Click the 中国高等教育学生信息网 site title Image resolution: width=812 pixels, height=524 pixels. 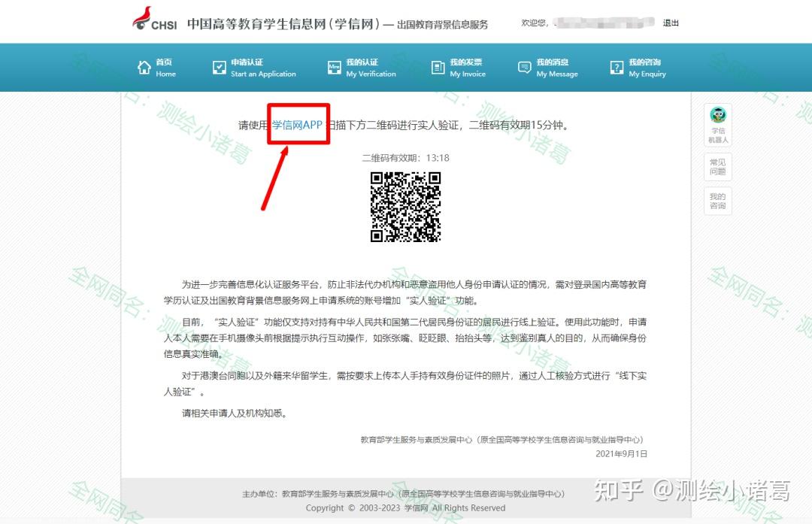[283, 24]
